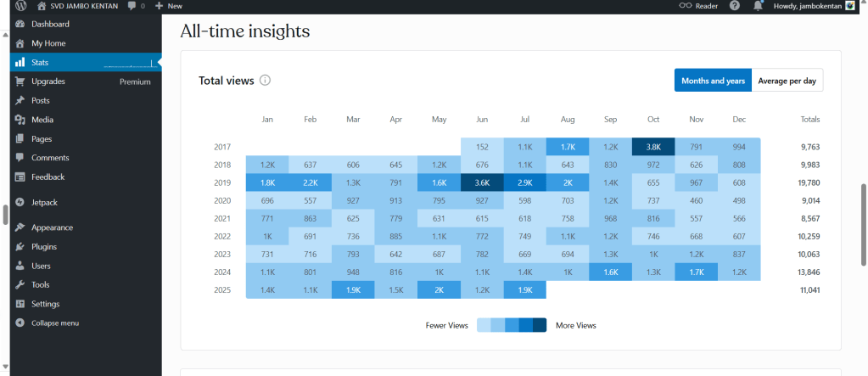
Task: Click the October 2017 3.8K heatmap cell
Action: point(653,147)
